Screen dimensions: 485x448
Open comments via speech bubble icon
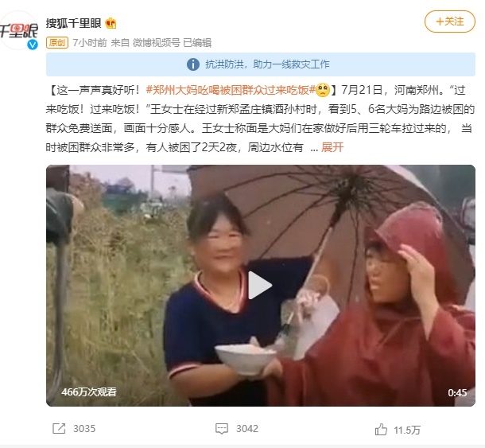(x=222, y=428)
